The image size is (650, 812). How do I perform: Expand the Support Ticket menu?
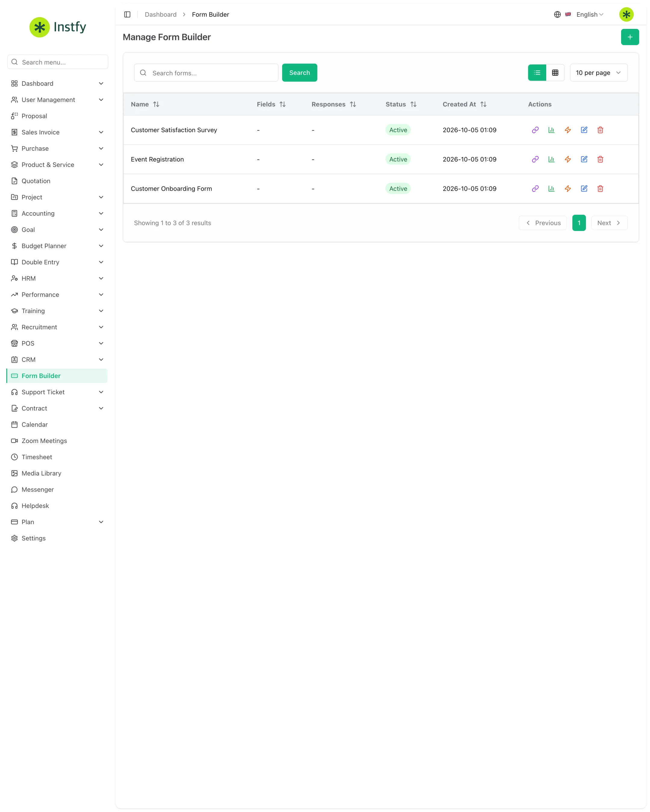click(57, 392)
